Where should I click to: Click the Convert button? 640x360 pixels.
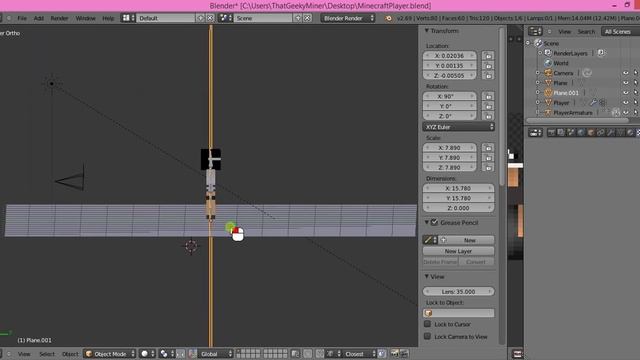tap(476, 262)
